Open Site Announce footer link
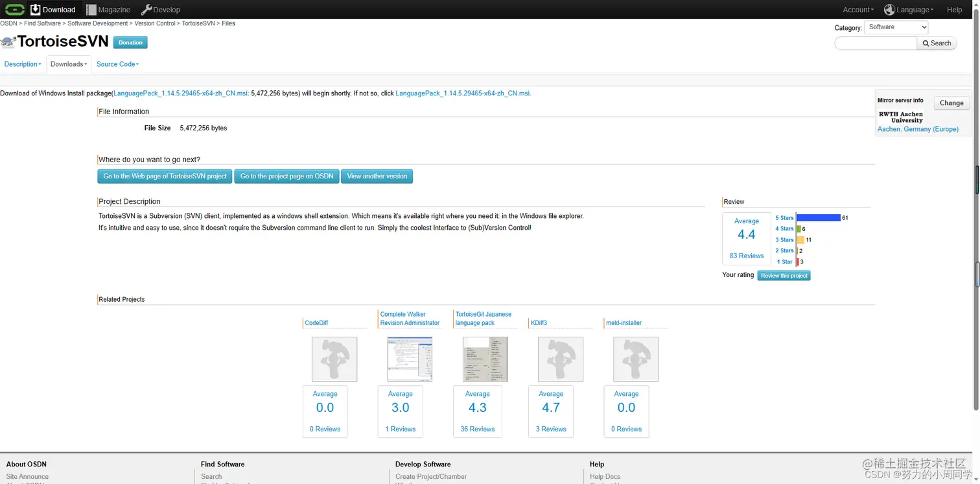Image resolution: width=980 pixels, height=484 pixels. pos(27,477)
